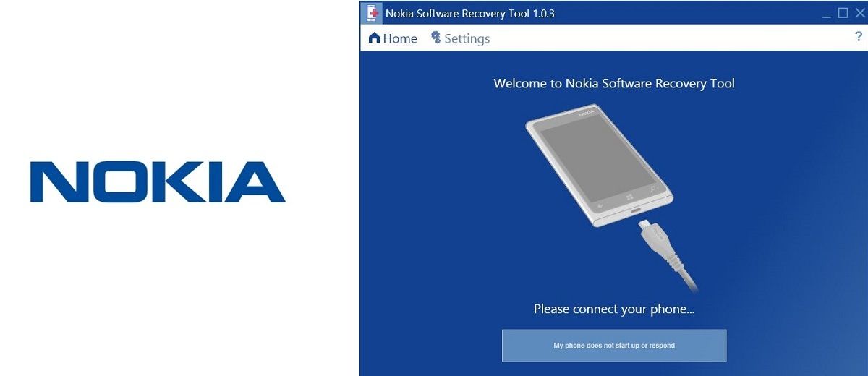Minimize the Nokia Software Recovery Tool window
The image size is (868, 376).
click(827, 13)
